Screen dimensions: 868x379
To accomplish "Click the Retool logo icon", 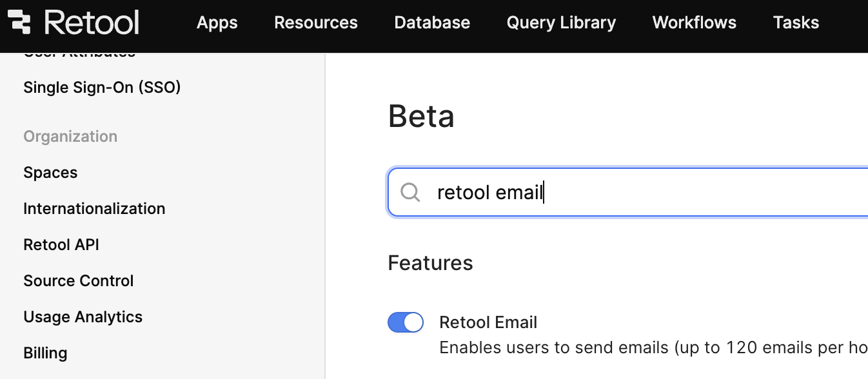I will tap(19, 23).
